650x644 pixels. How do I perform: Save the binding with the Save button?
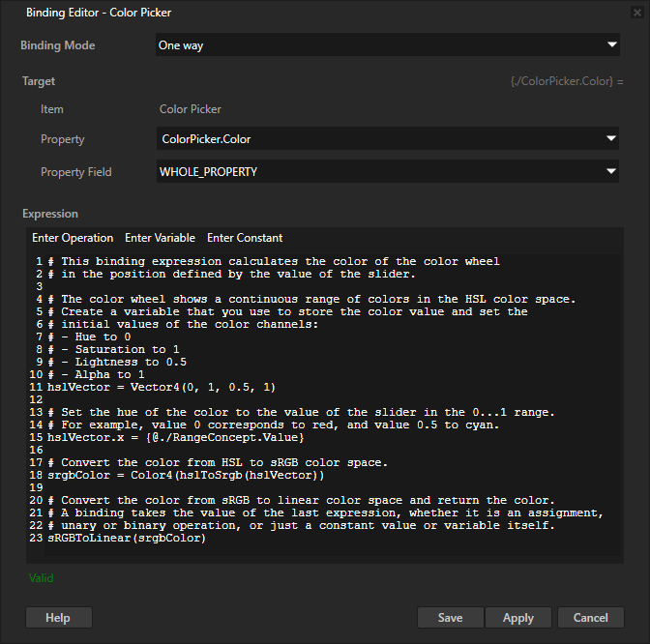click(x=450, y=618)
